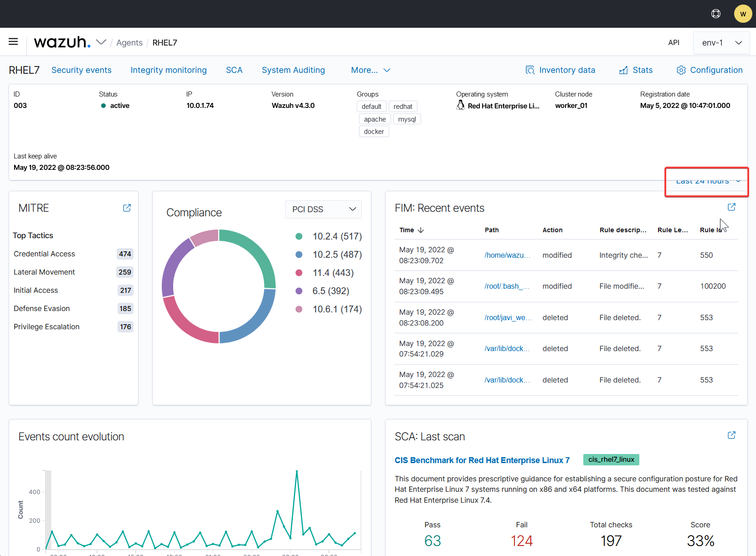Toggle the Time column sort arrow
This screenshot has width=756, height=556.
point(421,230)
